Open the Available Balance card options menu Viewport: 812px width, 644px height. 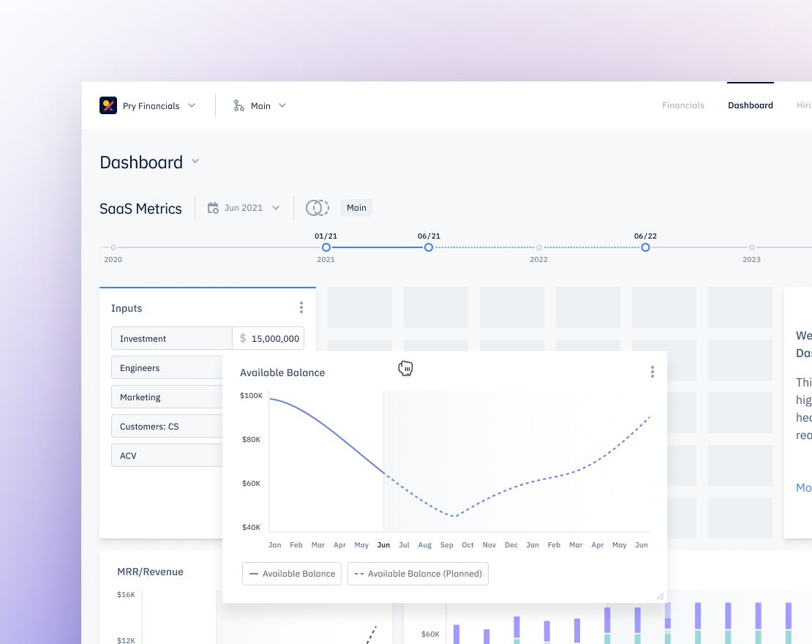tap(652, 372)
